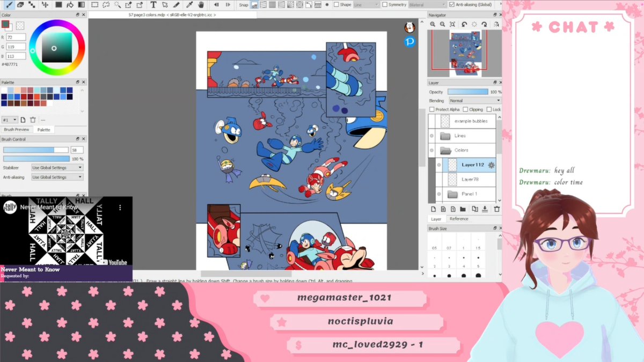Hide the Panel 1 folder

click(x=438, y=194)
